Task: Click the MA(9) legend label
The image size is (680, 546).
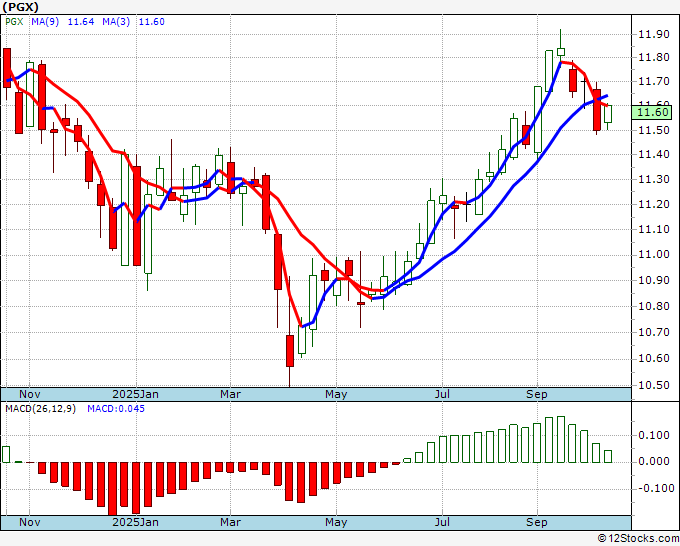Action: point(45,22)
